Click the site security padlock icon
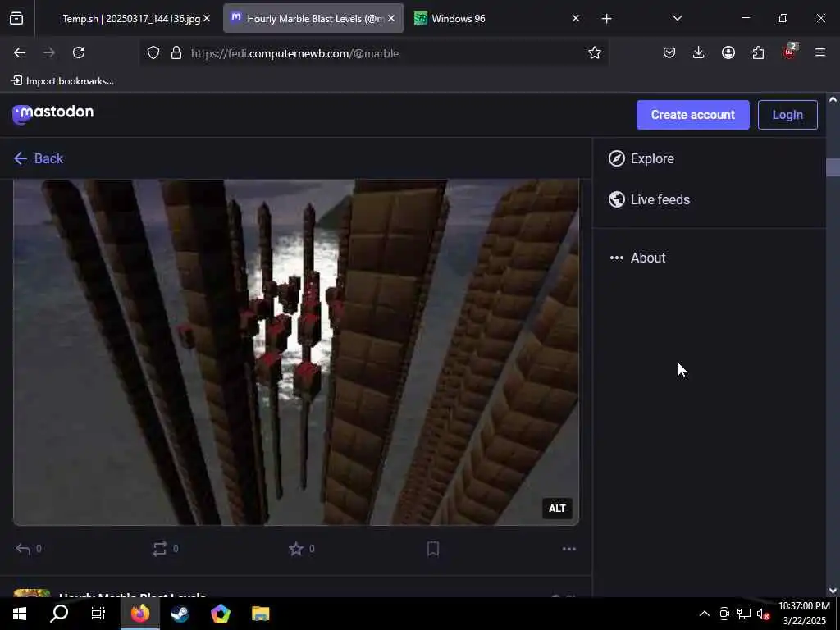 click(176, 53)
